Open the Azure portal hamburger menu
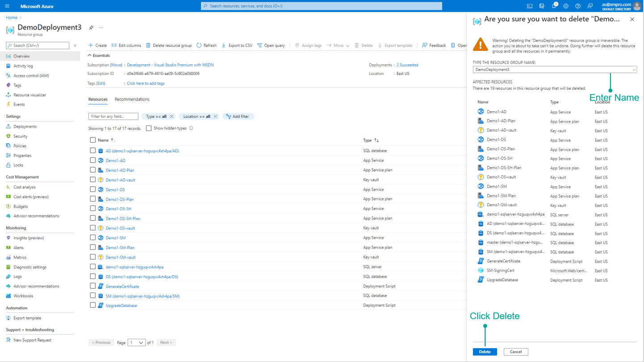 [7, 6]
